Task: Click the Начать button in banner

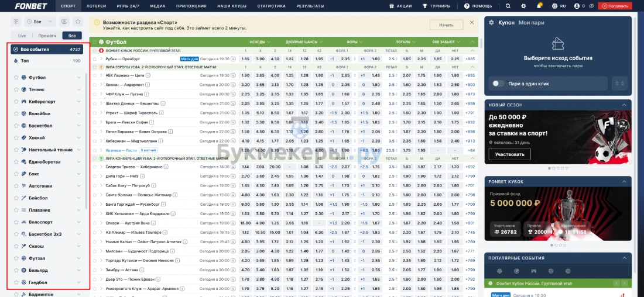Action: pos(446,25)
